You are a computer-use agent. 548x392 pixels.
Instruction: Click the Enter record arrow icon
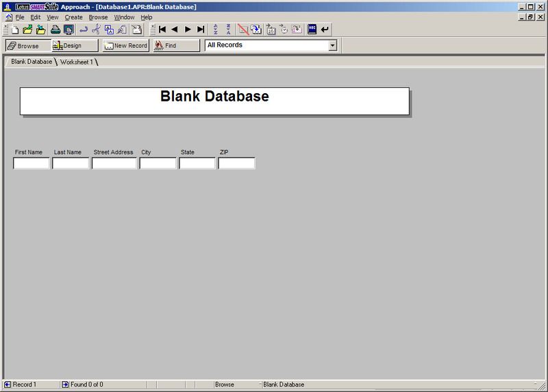(325, 29)
